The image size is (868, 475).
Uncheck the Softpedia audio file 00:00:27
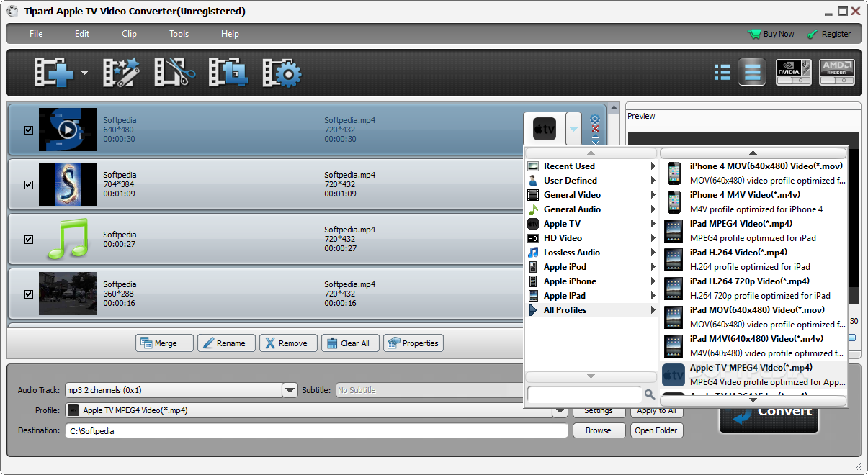pyautogui.click(x=29, y=240)
